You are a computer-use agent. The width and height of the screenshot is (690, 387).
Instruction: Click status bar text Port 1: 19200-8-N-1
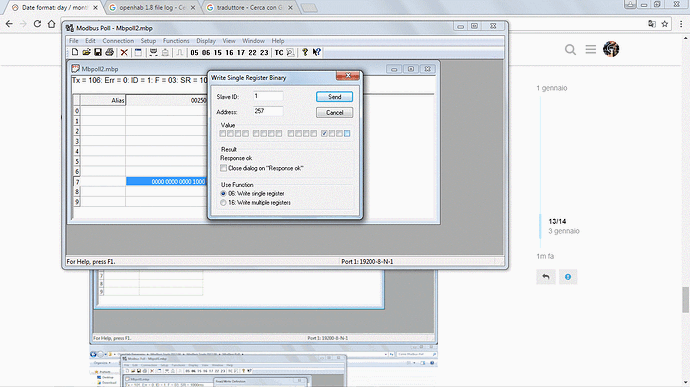(x=367, y=262)
